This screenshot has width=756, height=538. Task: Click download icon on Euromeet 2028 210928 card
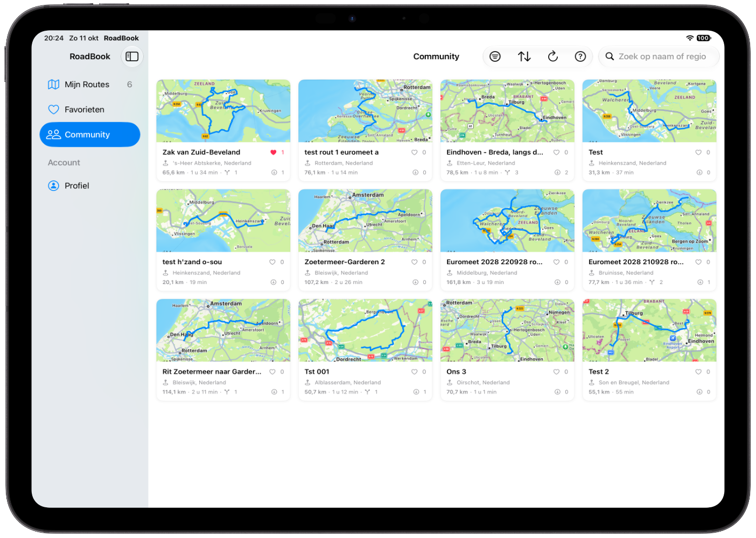(700, 282)
